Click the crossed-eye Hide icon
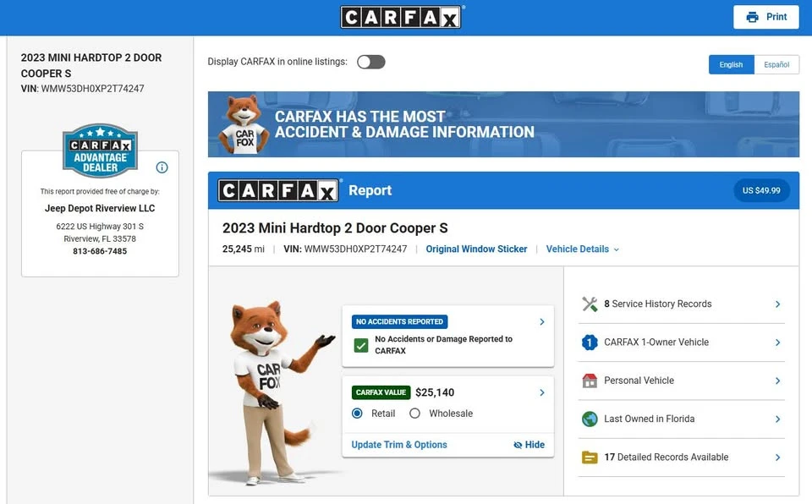 point(518,445)
